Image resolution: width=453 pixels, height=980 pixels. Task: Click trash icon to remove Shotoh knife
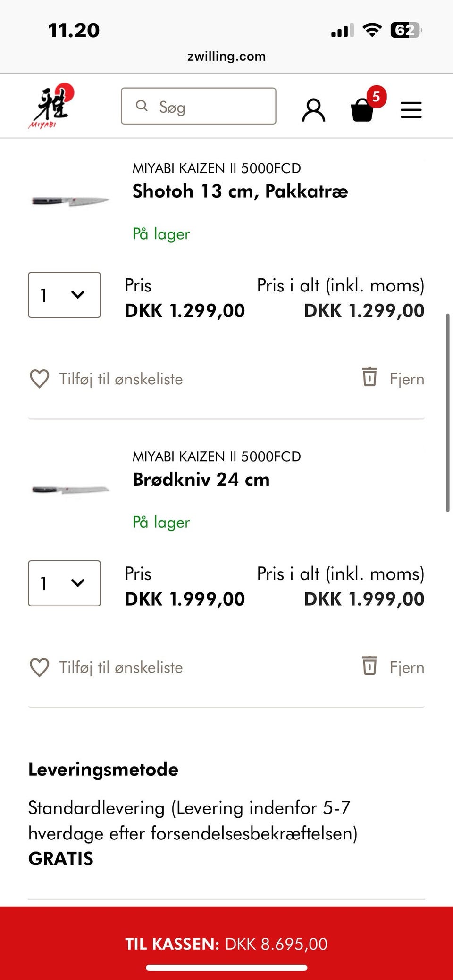coord(369,377)
